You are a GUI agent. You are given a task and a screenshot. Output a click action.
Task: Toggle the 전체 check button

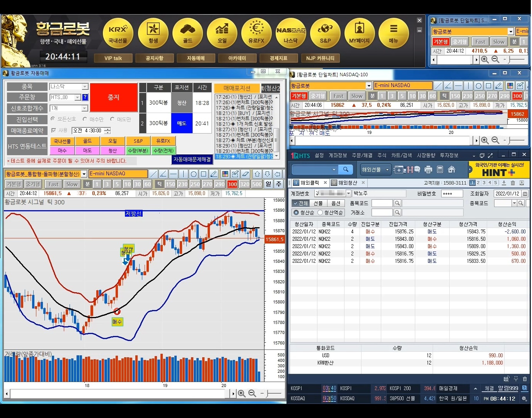tap(300, 203)
